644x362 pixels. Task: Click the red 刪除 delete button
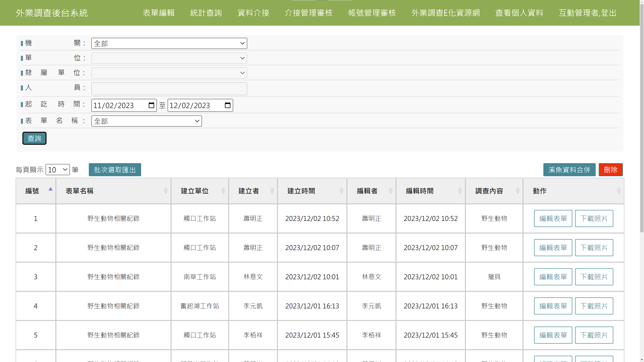[611, 170]
